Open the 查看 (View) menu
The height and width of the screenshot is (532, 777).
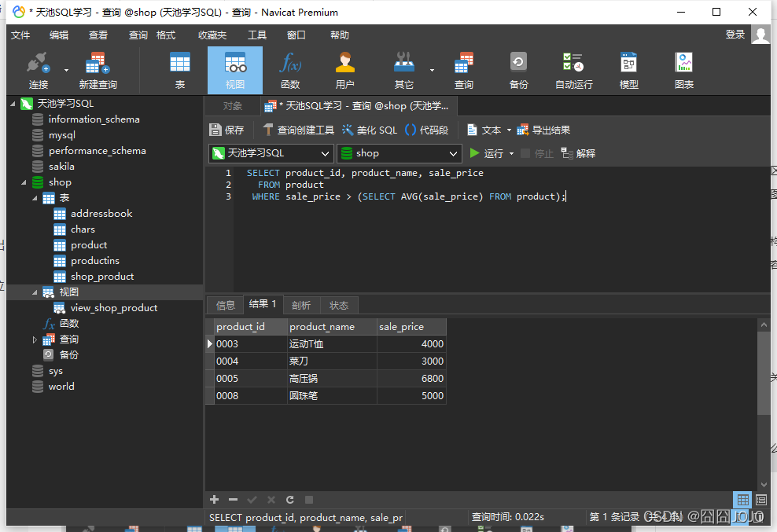pos(98,35)
